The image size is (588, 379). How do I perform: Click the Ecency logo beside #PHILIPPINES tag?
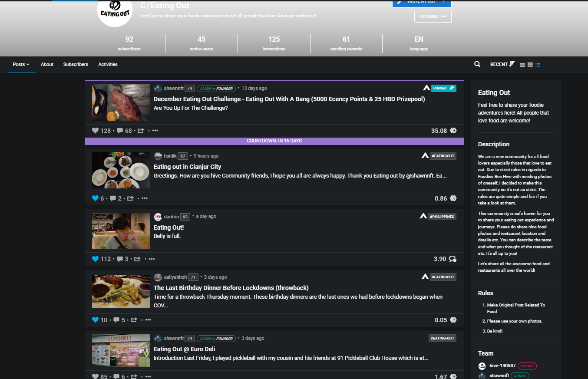tap(423, 216)
